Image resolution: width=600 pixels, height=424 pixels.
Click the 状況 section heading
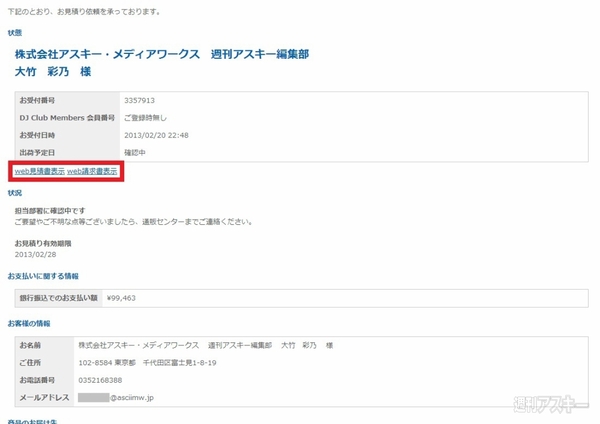pos(15,193)
